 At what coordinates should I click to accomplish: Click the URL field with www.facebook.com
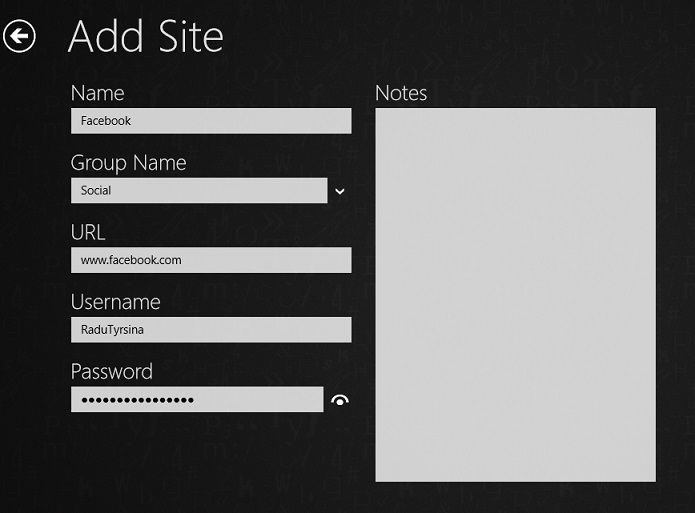point(211,260)
